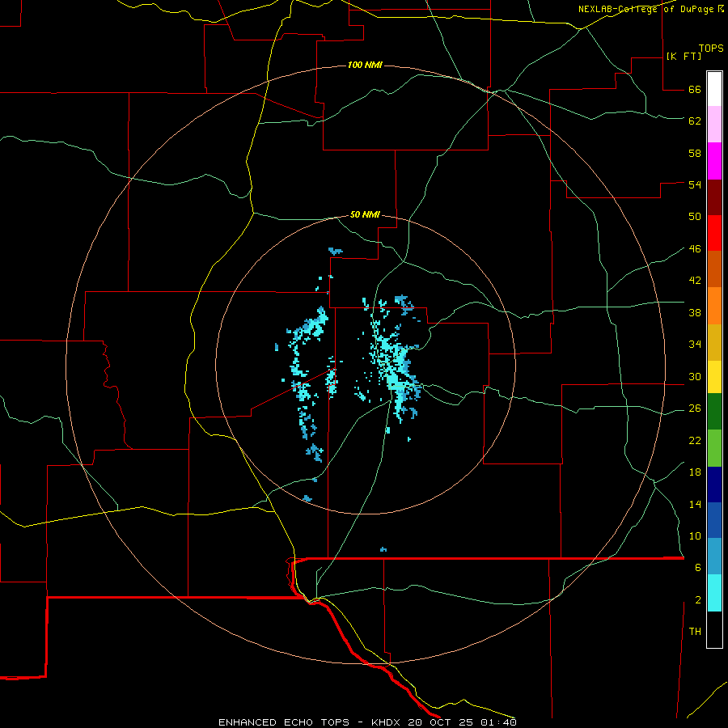Click the '50' legend value

click(x=695, y=217)
